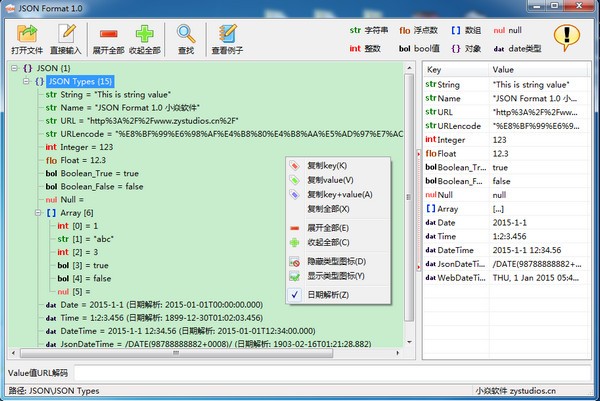Click the tree horizontal scrollbar thumb
Image resolution: width=600 pixels, height=401 pixels.
point(176,353)
